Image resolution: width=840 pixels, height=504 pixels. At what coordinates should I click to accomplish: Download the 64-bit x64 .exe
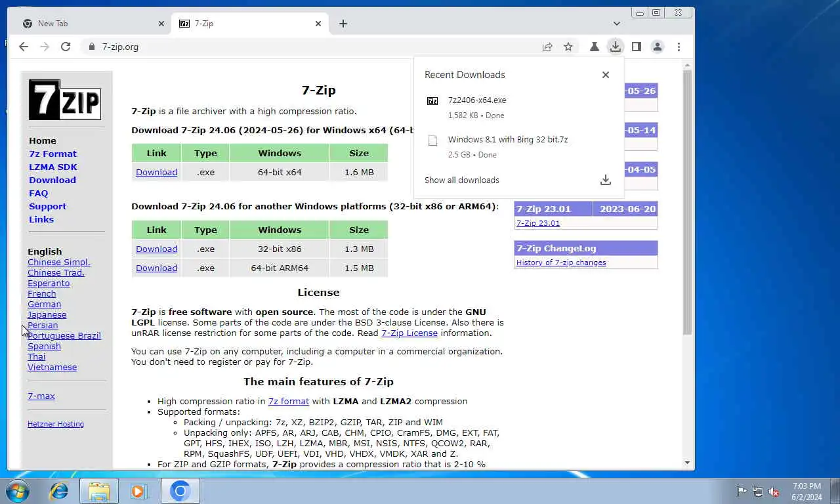(156, 173)
